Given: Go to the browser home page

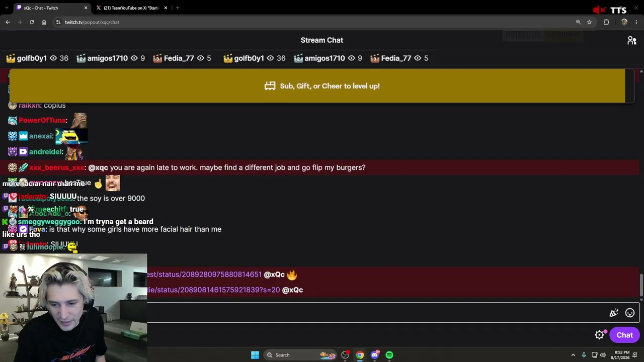Looking at the screenshot, I should tap(44, 22).
